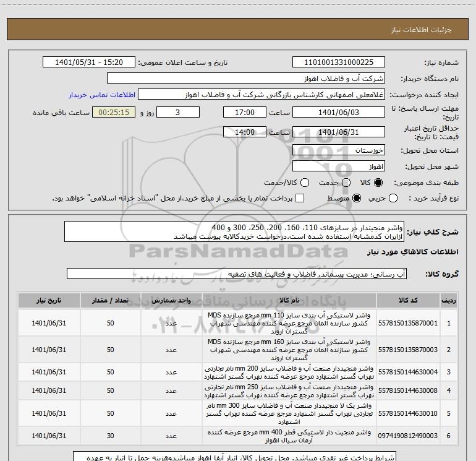
Task: Click product code 0974190812490003
Action: click(x=408, y=436)
